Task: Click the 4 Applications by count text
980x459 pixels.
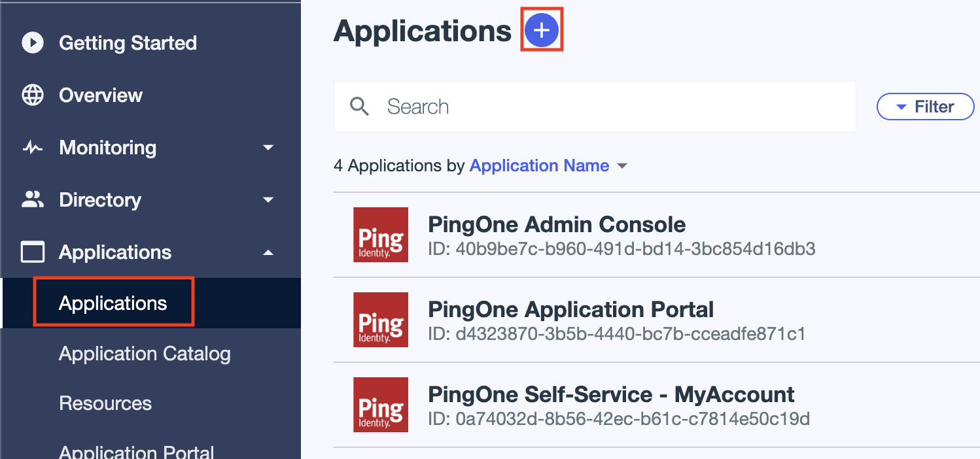Action: (399, 166)
